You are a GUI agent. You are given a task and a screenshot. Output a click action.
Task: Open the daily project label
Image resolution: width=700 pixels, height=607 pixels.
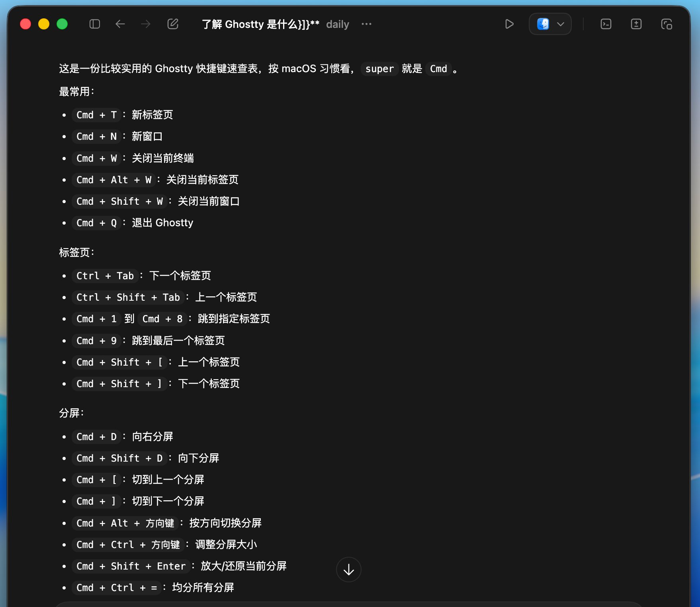(338, 24)
